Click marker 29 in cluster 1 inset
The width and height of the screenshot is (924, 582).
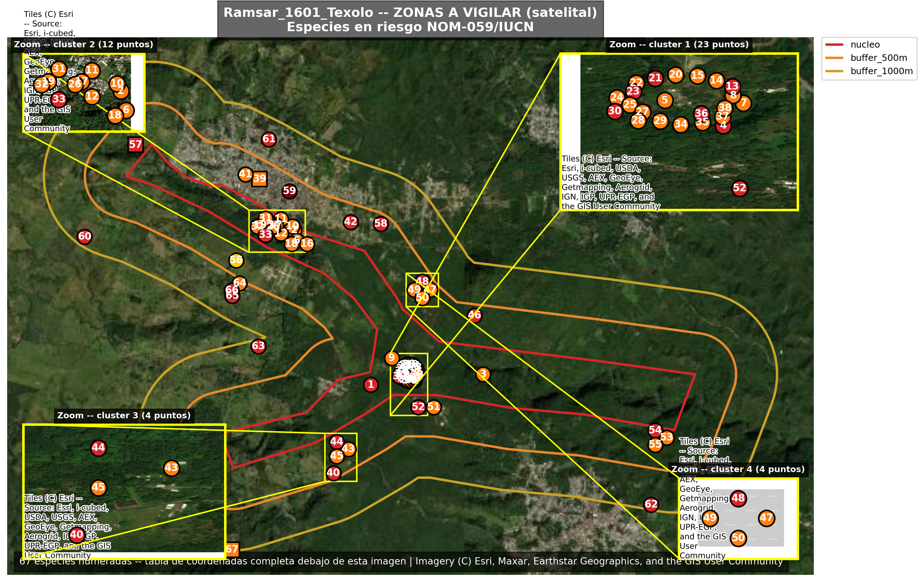(x=660, y=121)
